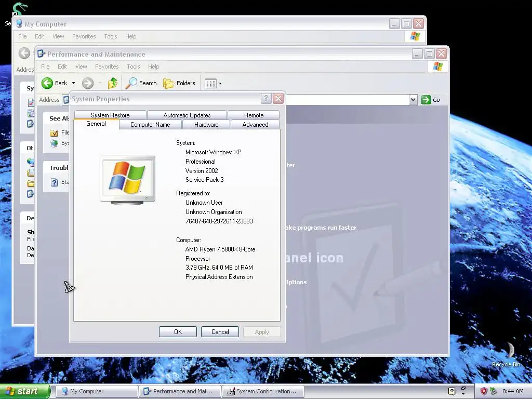
Task: Switch to System Configuration taskbar button
Action: (263, 391)
